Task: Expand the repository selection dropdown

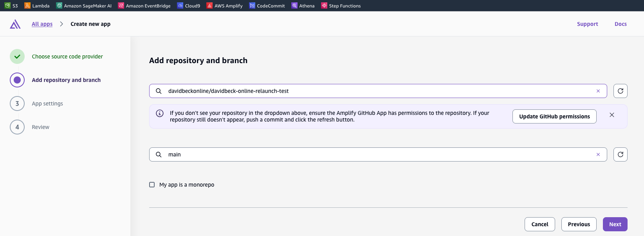Action: [x=376, y=91]
